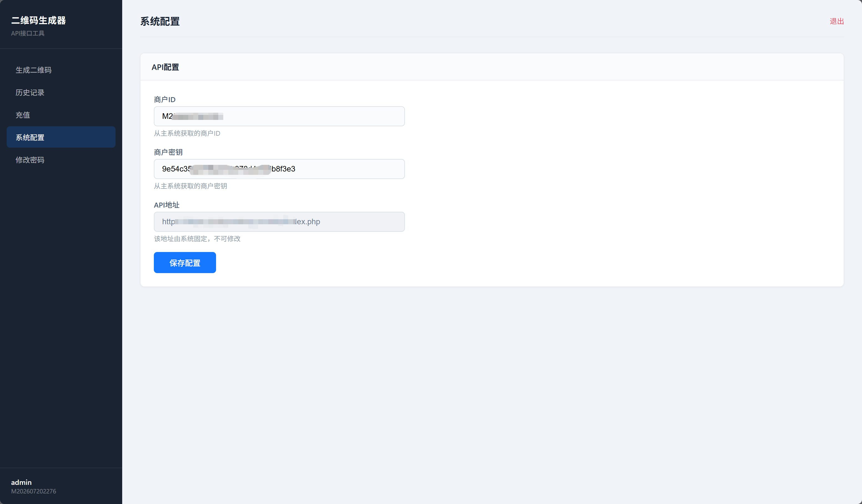The width and height of the screenshot is (862, 504).
Task: Click the 二维码生成器 app title
Action: [38, 21]
